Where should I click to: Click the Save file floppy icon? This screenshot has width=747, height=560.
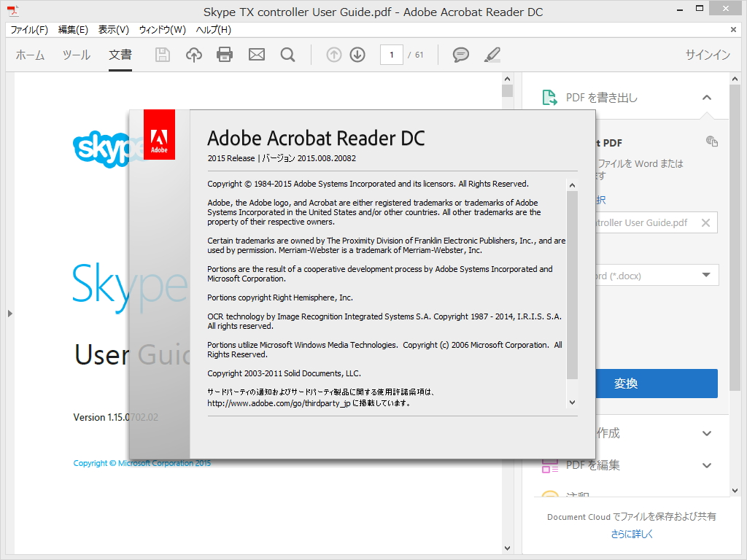pyautogui.click(x=163, y=55)
